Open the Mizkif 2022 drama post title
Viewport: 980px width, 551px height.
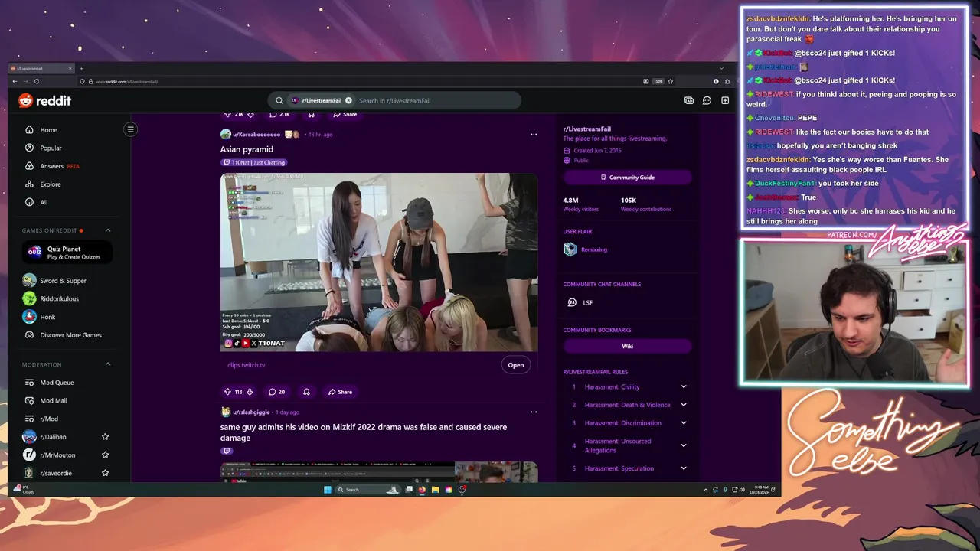tap(364, 432)
